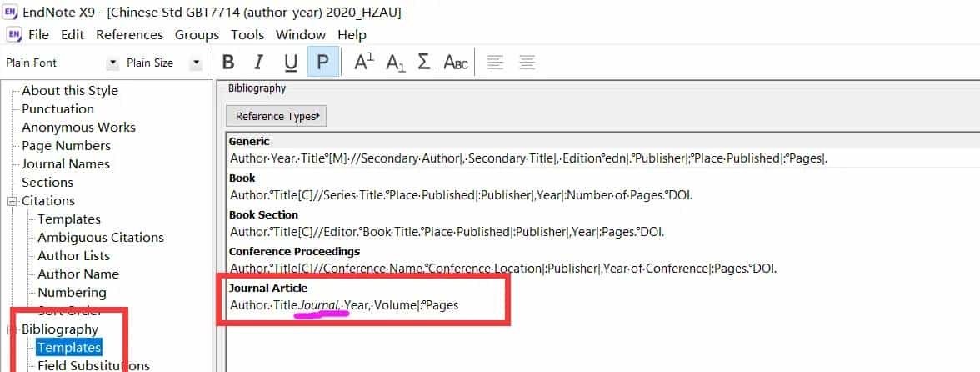Image resolution: width=980 pixels, height=372 pixels.
Task: Select Page Numbers item
Action: (x=67, y=146)
